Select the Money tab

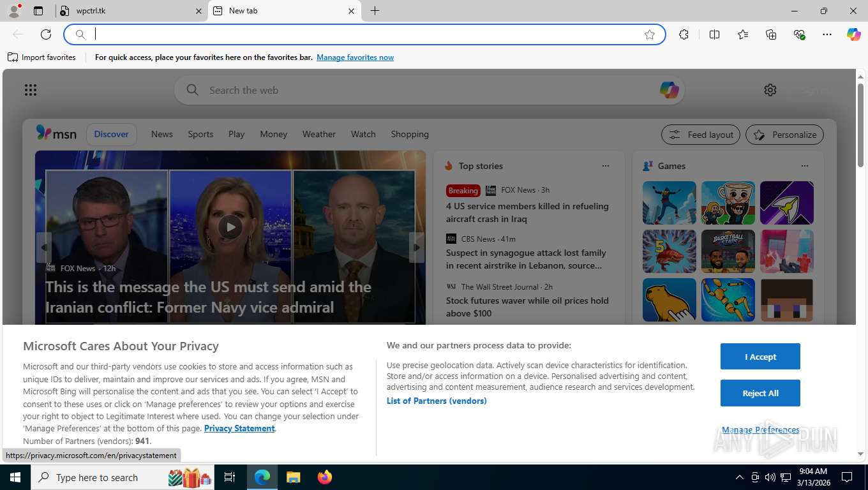point(273,134)
